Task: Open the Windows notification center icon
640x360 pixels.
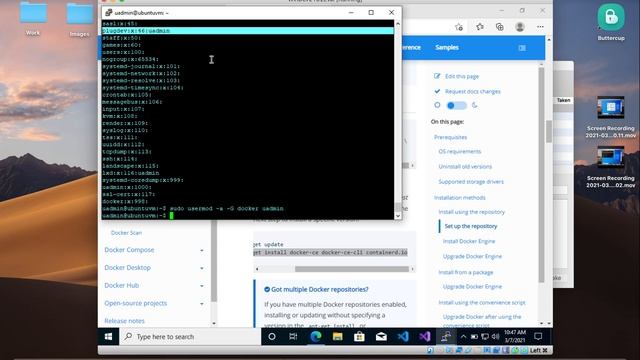Action: click(x=538, y=337)
